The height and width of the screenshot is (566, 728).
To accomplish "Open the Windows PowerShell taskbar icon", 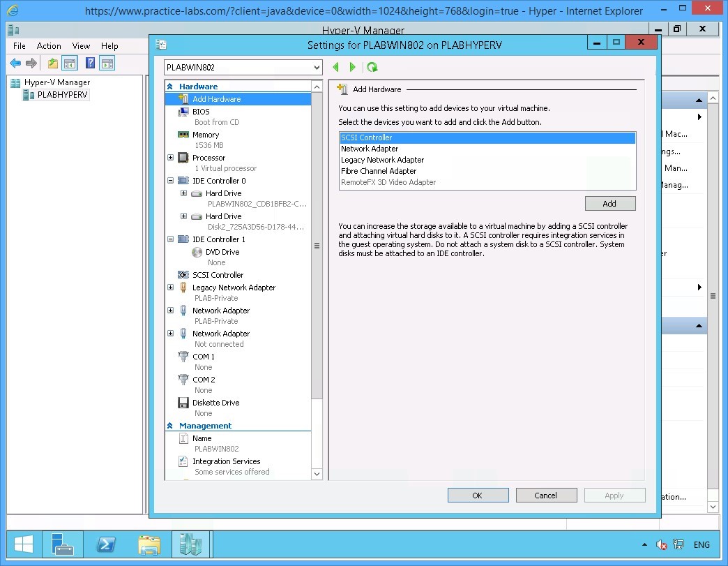I will [106, 544].
